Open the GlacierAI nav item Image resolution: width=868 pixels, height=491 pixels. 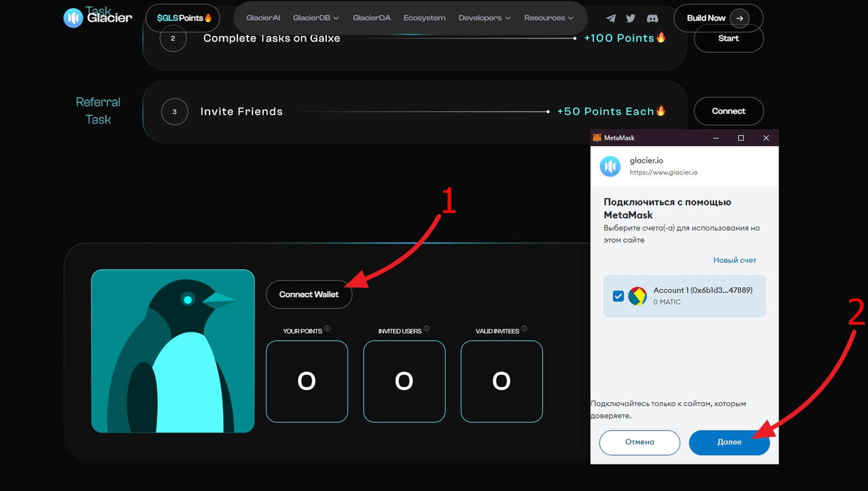(x=263, y=18)
